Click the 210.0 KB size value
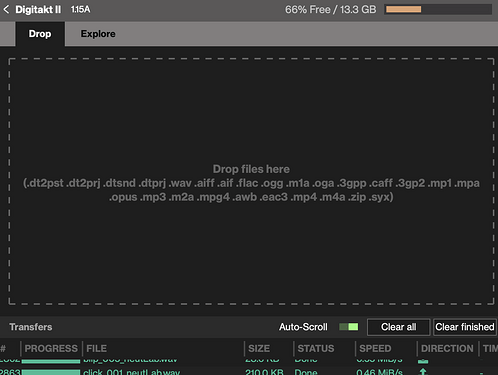This screenshot has width=498, height=375. coord(264,372)
